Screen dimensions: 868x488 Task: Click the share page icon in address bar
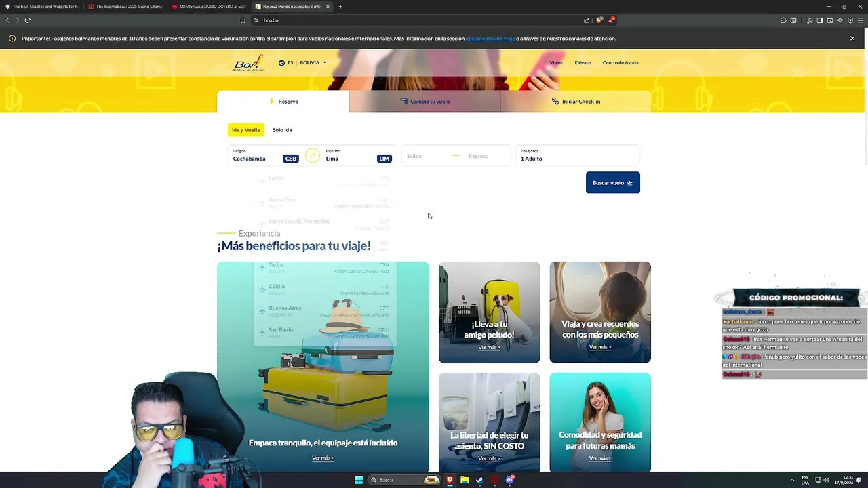(587, 20)
